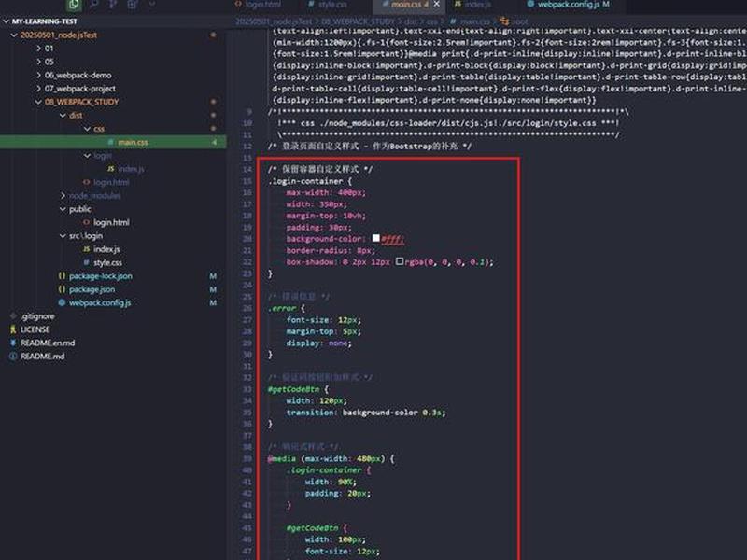Click JSON icon of package-lock.json
Image resolution: width=747 pixels, height=560 pixels.
pyautogui.click(x=62, y=275)
